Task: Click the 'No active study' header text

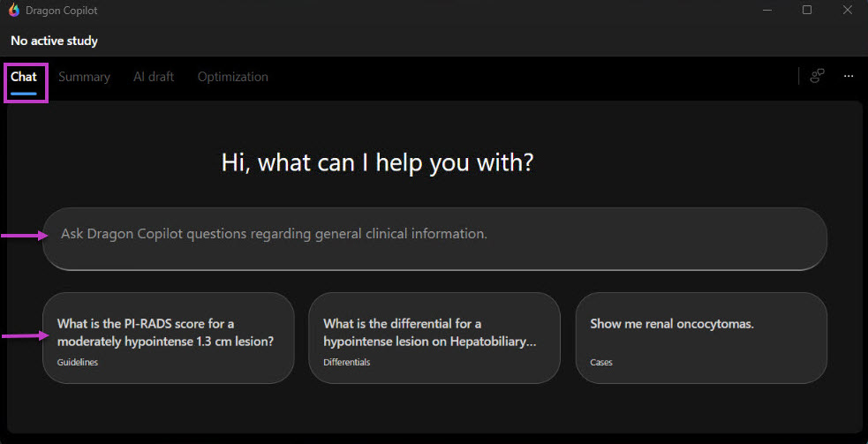Action: [54, 41]
